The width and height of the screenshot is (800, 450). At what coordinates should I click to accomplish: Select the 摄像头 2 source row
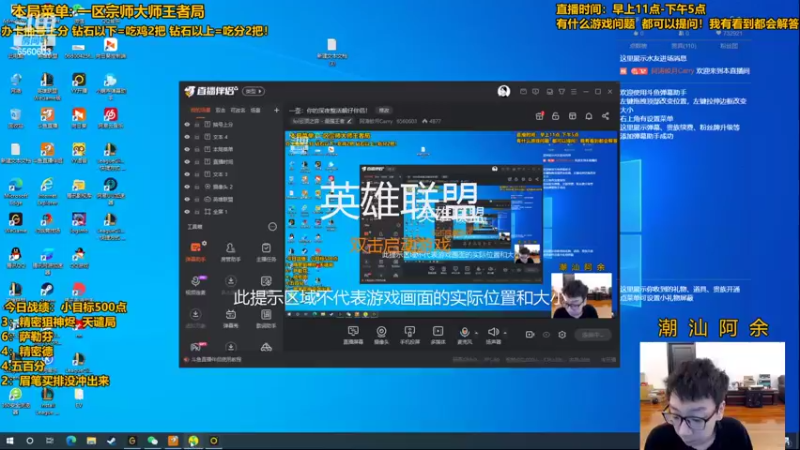click(x=232, y=187)
